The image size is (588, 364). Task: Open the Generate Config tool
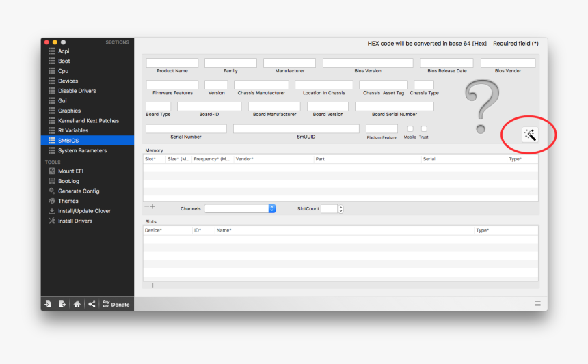(88, 191)
